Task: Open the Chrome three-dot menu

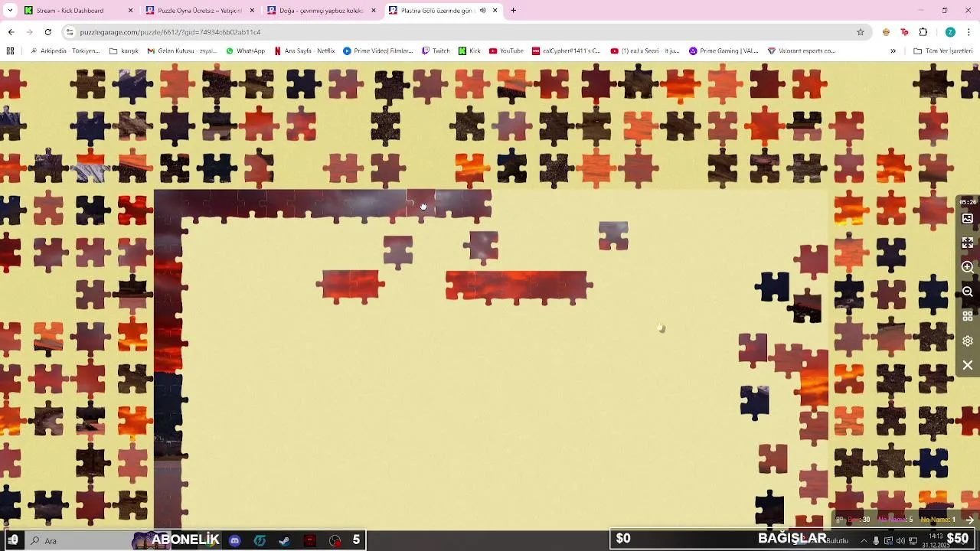Action: coord(969,32)
